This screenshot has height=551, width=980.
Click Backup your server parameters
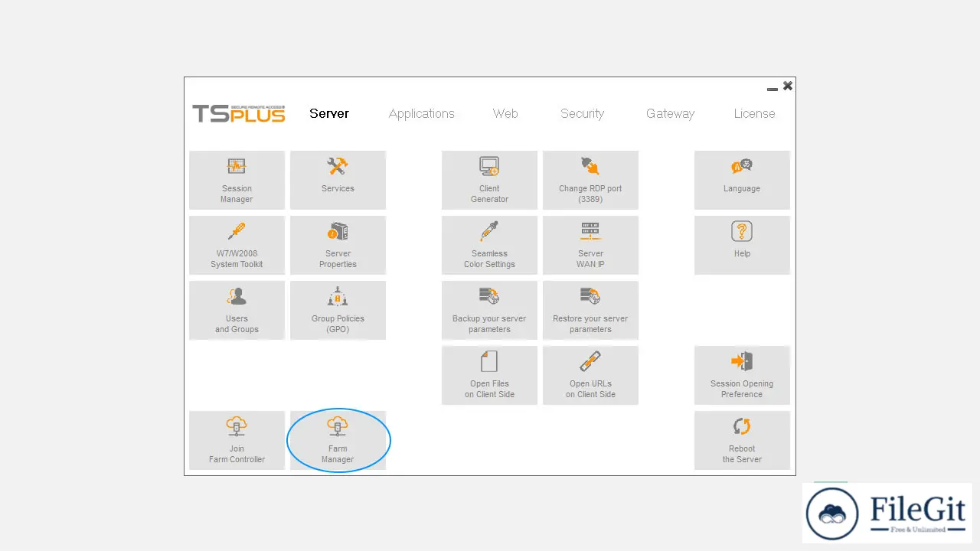[x=489, y=310]
